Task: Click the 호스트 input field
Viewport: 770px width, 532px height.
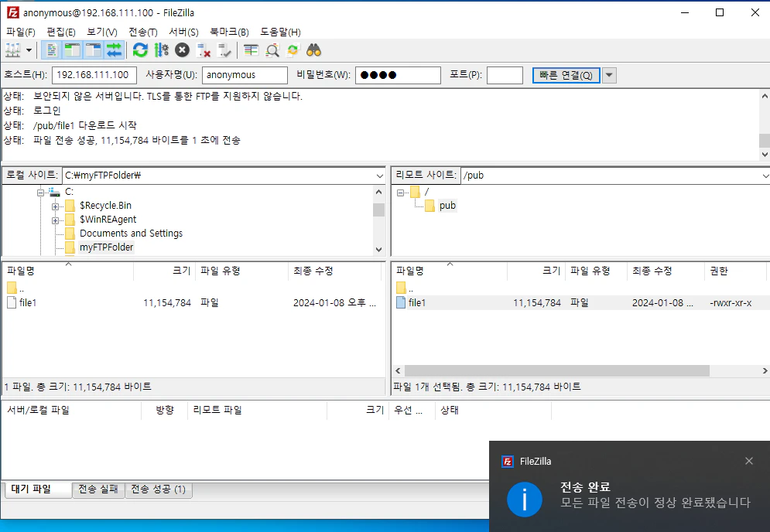Action: pos(94,75)
